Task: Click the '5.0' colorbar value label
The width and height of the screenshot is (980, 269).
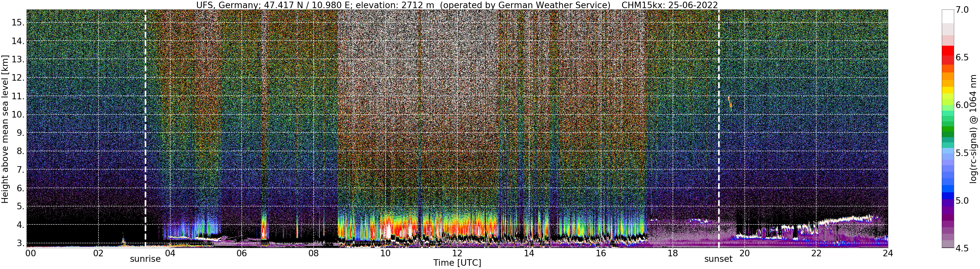Action: click(962, 200)
